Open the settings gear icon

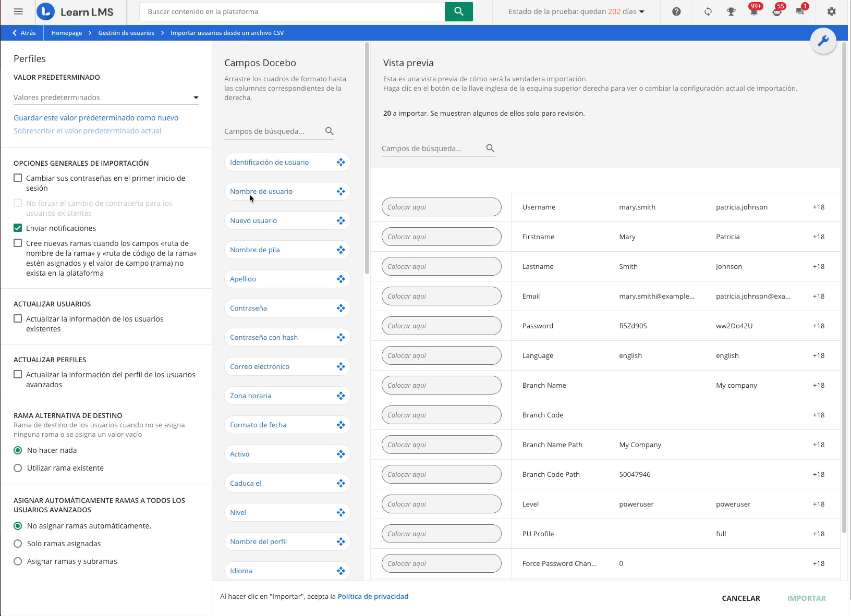832,11
